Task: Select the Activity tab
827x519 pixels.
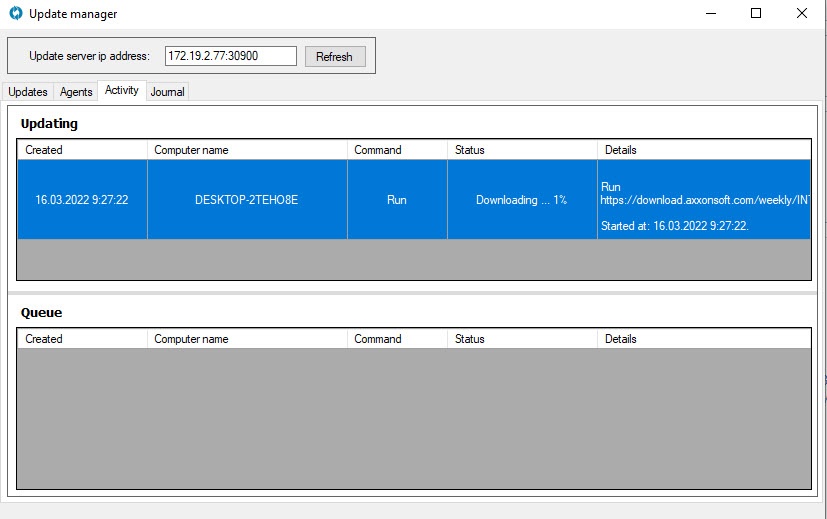Action: pos(122,90)
